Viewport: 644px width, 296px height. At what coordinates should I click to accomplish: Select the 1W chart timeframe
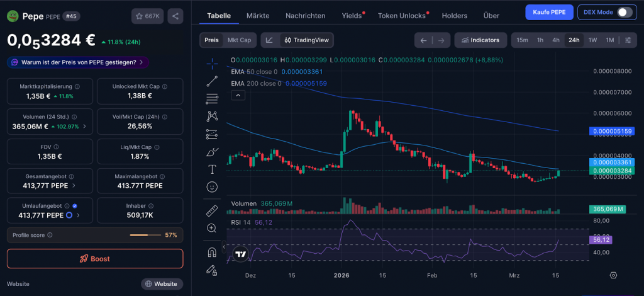click(x=592, y=40)
